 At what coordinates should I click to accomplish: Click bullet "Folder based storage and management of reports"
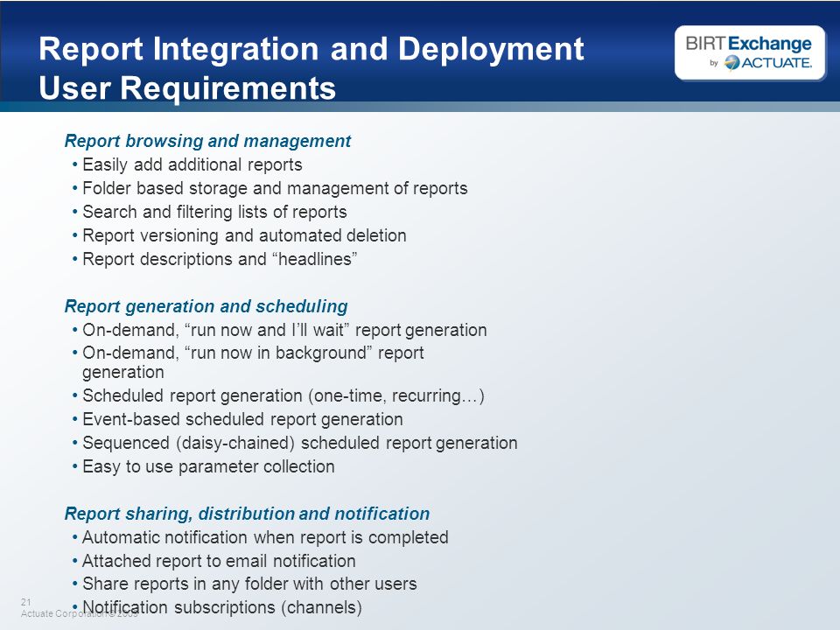275,188
